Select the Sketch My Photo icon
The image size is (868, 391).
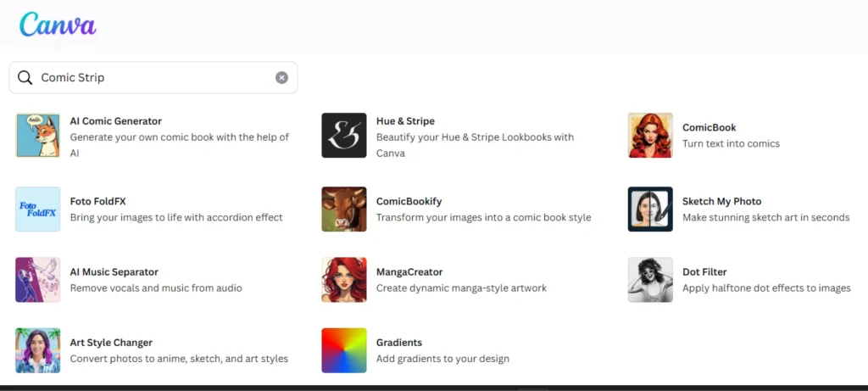coord(650,209)
